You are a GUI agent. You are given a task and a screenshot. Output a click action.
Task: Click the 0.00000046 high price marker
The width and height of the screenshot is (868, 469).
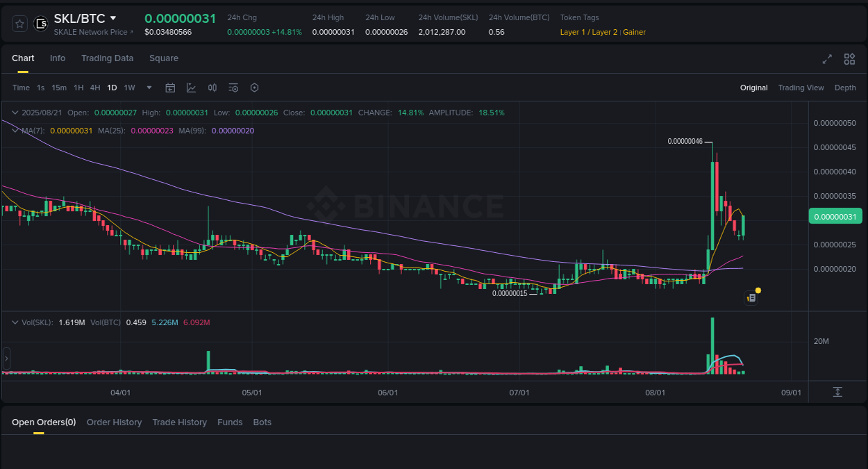tap(685, 142)
